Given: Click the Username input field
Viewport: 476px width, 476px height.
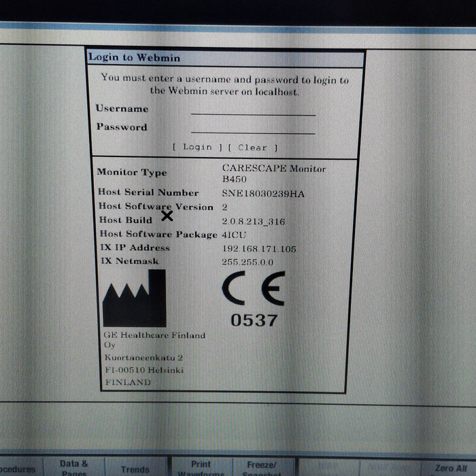Looking at the screenshot, I should point(253,109).
